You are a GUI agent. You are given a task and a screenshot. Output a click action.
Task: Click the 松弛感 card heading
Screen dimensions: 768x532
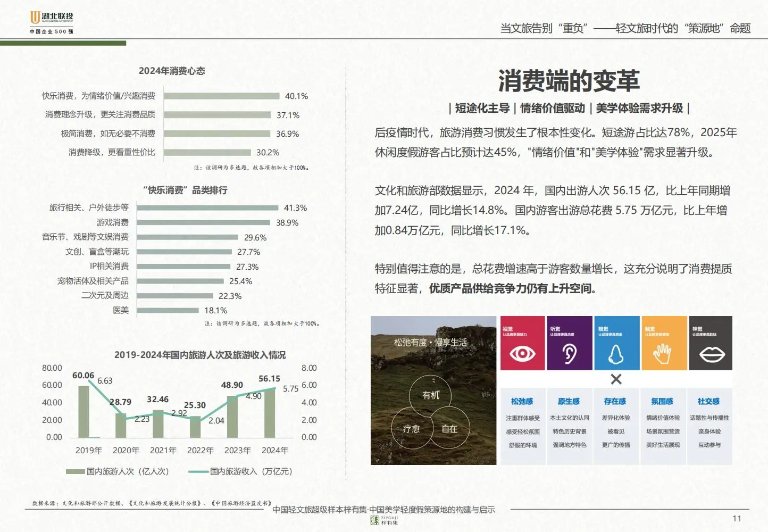522,402
